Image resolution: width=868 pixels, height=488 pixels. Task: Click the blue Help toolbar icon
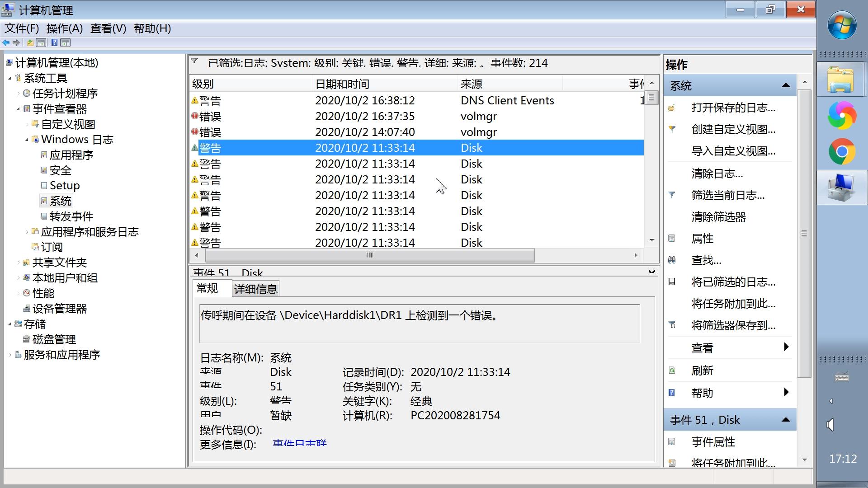point(54,43)
